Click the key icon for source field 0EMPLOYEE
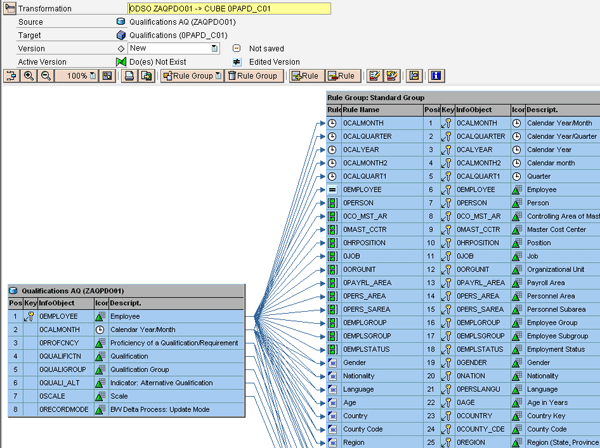This screenshot has height=448, width=600. point(29,315)
